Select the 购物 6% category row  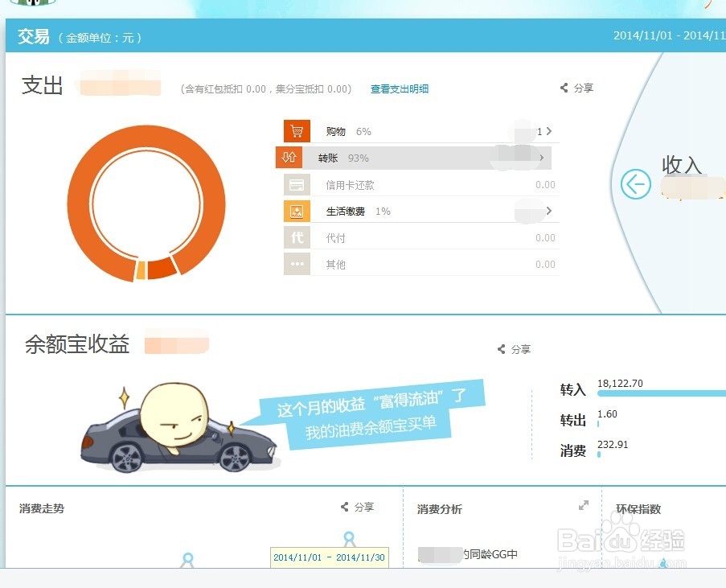click(421, 131)
